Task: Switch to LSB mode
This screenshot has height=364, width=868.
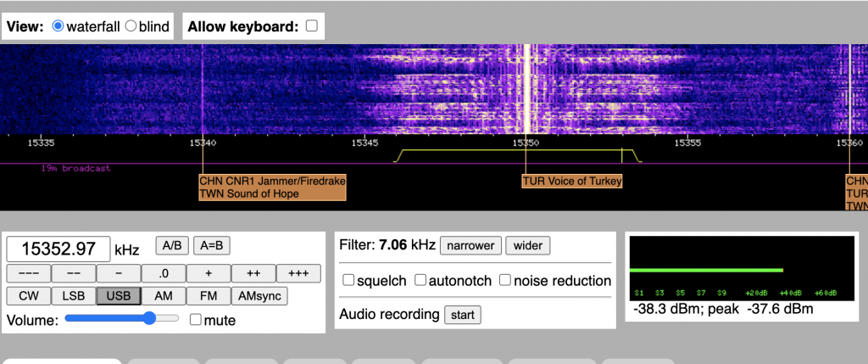Action: tap(73, 296)
